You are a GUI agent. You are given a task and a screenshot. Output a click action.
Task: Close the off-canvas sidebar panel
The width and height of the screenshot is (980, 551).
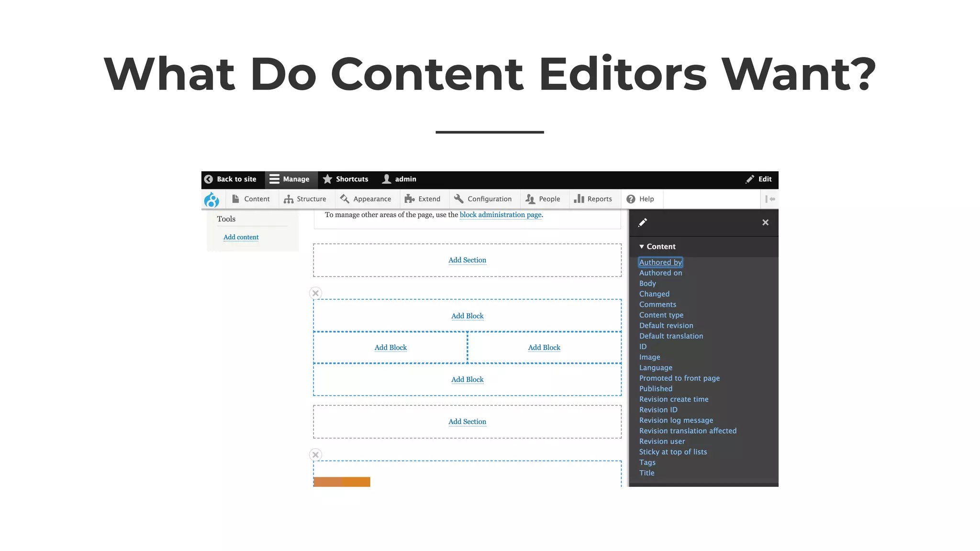[x=765, y=222]
